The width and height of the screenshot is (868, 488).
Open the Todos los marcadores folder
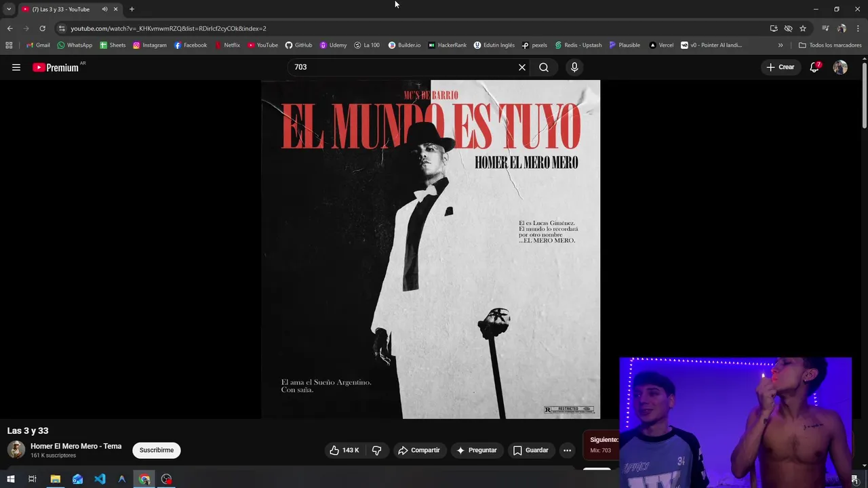coord(830,45)
